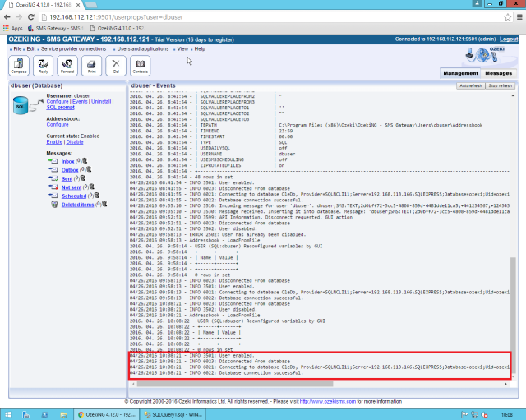Click the browser address bar

tap(270, 17)
